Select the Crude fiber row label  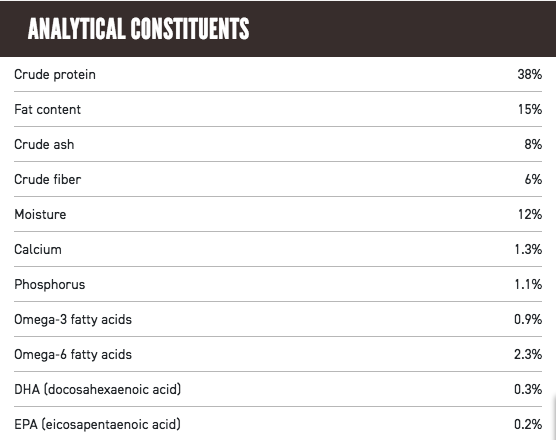(48, 179)
